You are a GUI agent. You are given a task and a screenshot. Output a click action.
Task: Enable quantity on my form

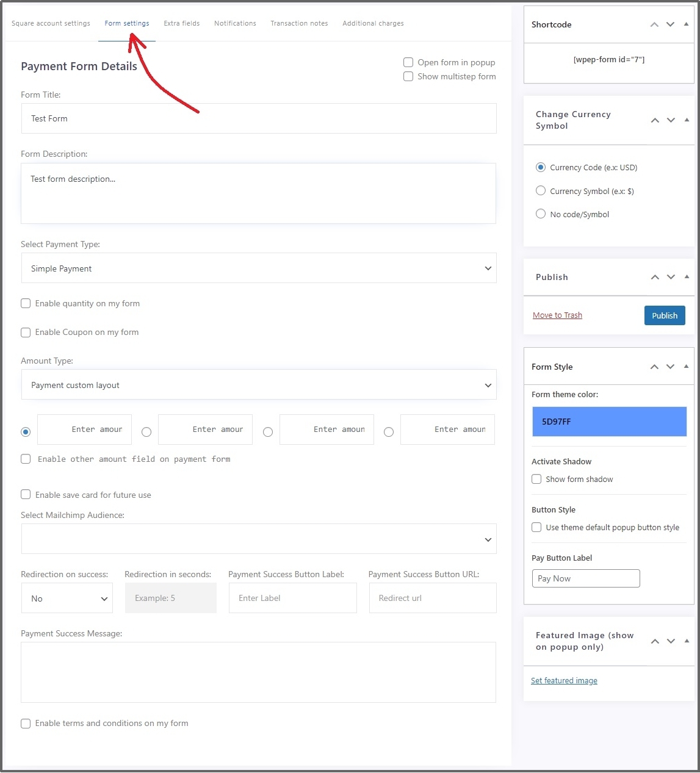(x=26, y=303)
